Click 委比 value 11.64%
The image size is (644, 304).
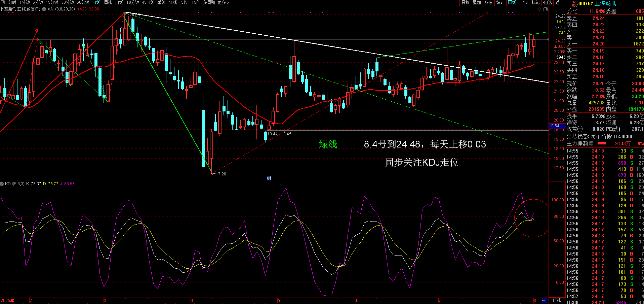point(597,11)
